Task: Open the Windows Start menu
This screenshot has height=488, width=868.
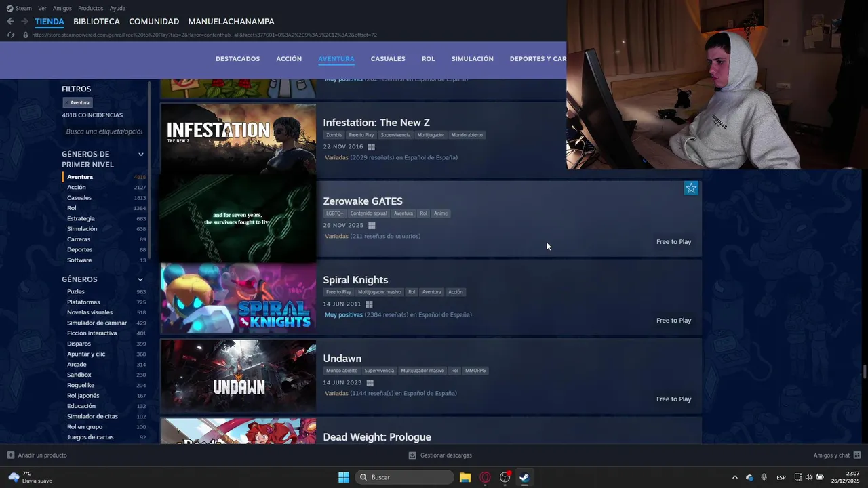Action: (x=344, y=477)
